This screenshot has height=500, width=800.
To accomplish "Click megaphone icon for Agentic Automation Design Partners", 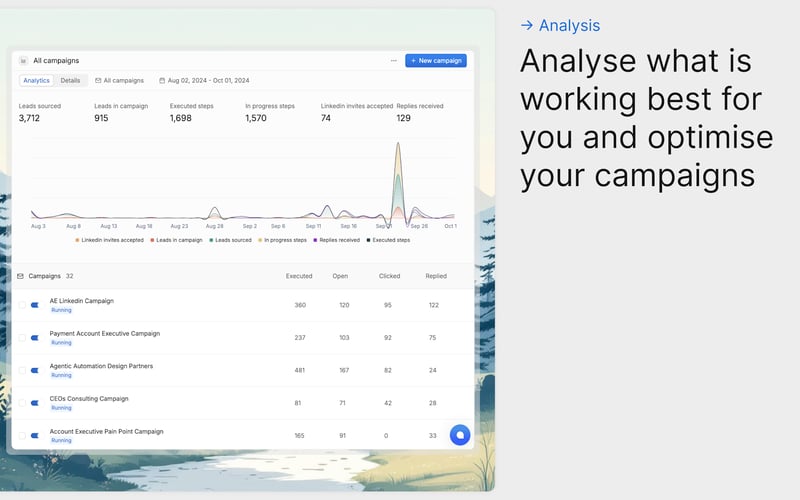I will pos(35,370).
